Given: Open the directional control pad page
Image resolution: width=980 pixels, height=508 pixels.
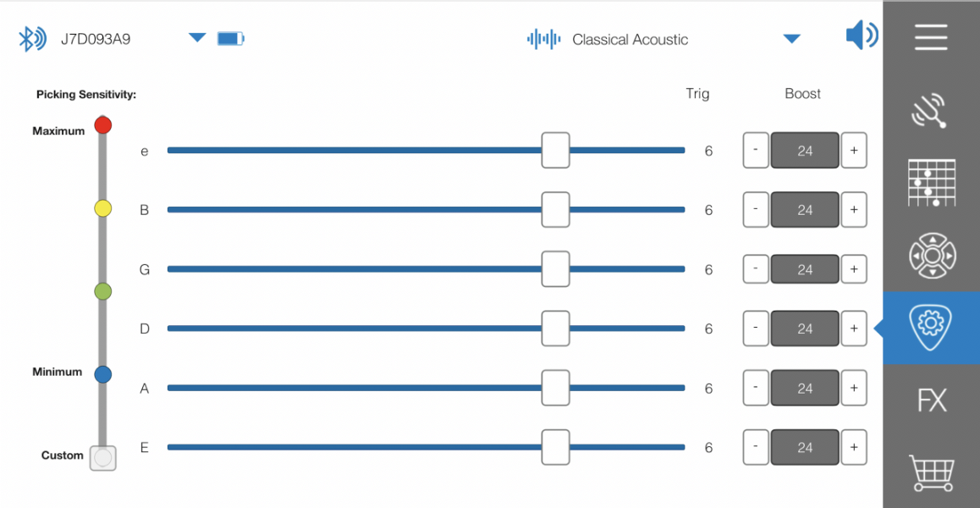Looking at the screenshot, I should (931, 255).
